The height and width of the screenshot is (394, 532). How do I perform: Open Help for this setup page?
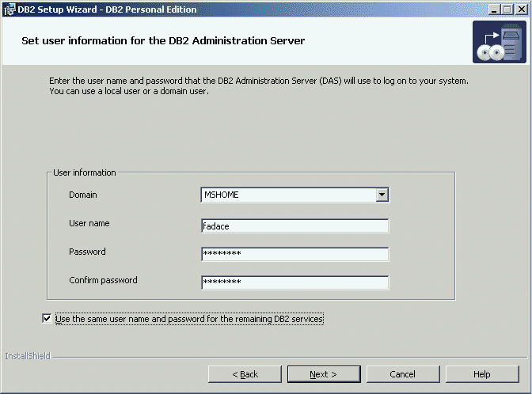point(482,374)
